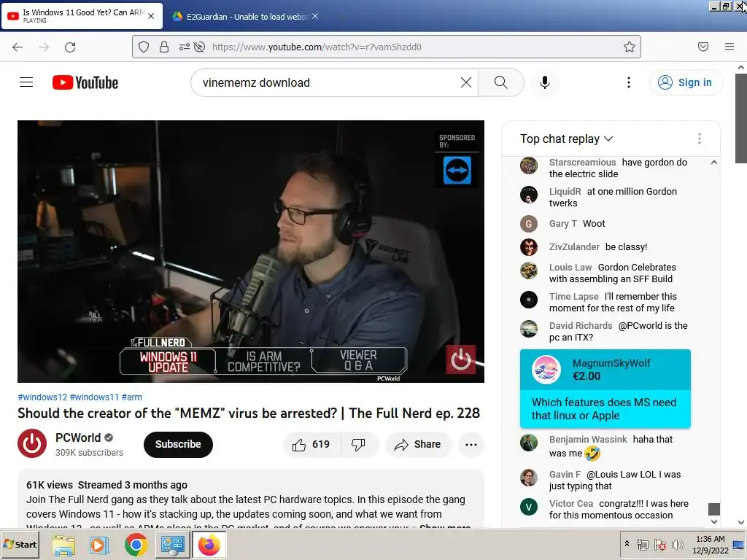Expand description with Show more

[x=445, y=527]
